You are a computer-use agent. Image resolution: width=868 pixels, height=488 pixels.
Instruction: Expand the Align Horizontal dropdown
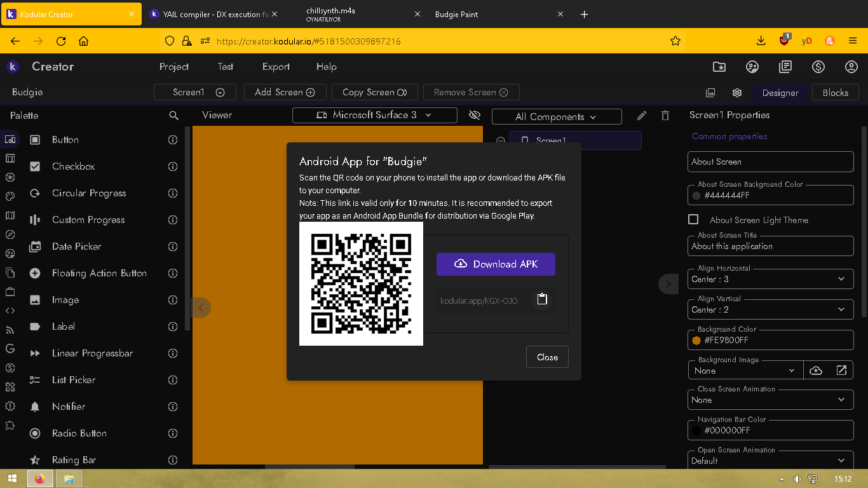pos(770,279)
